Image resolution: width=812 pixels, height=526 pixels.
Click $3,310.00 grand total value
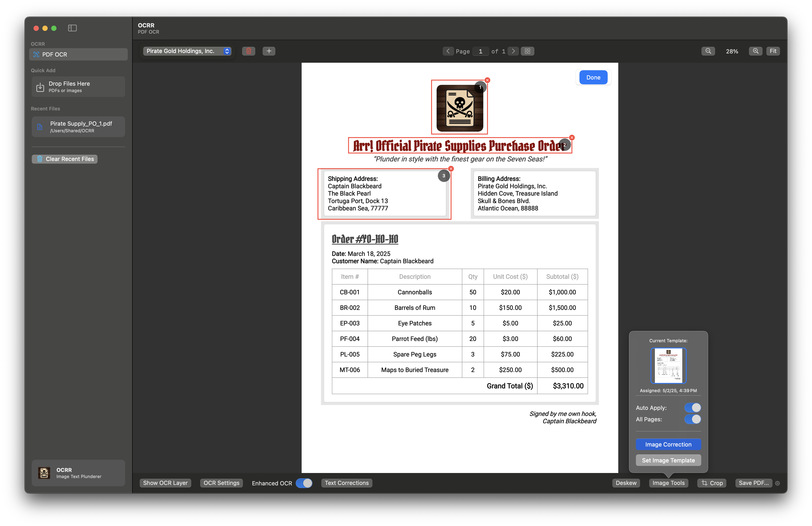568,386
